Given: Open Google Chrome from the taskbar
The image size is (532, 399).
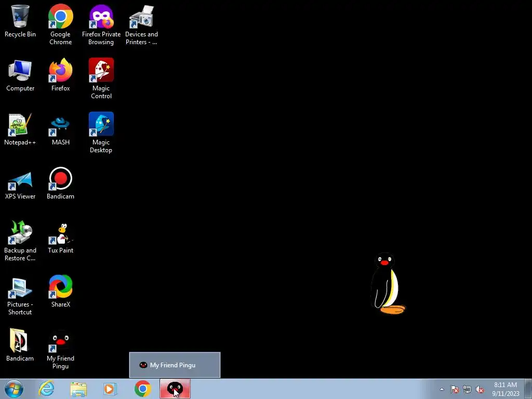Looking at the screenshot, I should pos(142,389).
